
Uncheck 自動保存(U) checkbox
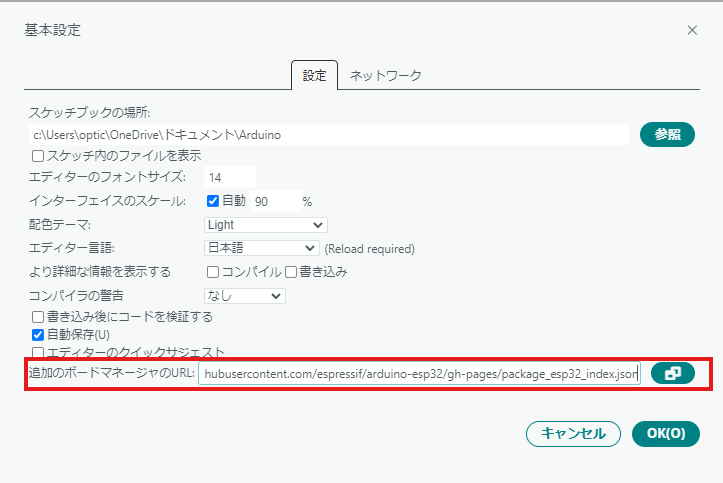tap(38, 335)
